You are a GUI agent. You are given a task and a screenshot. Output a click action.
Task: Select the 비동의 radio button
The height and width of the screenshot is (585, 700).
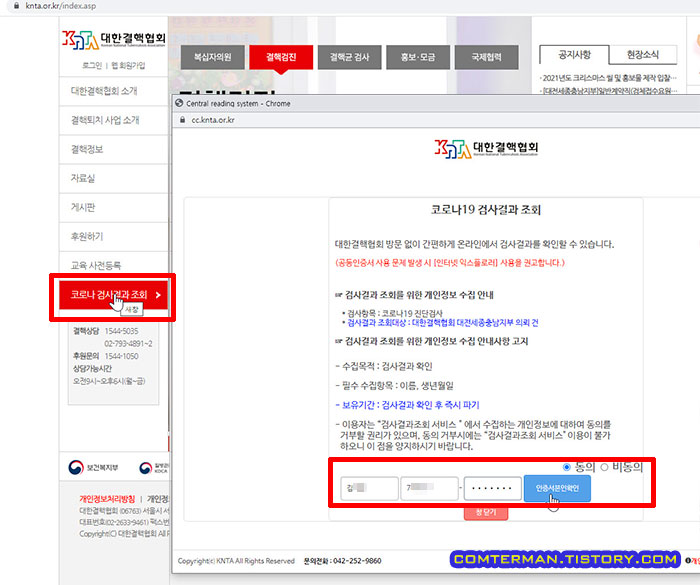[604, 467]
